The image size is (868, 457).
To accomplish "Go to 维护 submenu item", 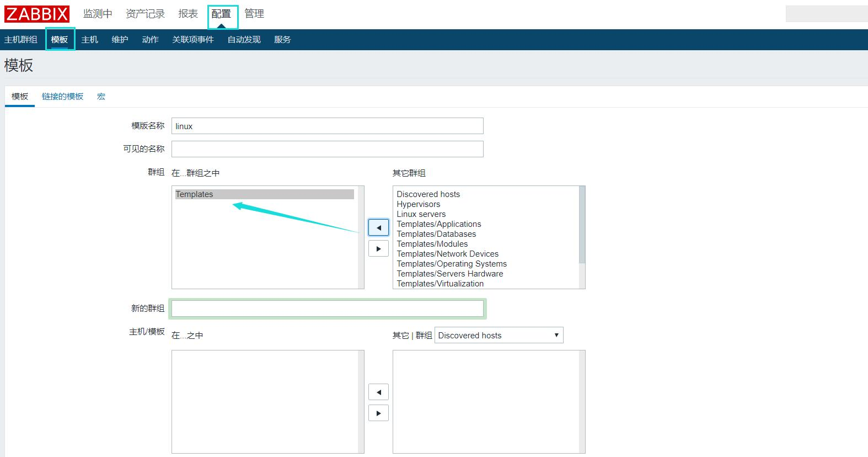I will 120,40.
